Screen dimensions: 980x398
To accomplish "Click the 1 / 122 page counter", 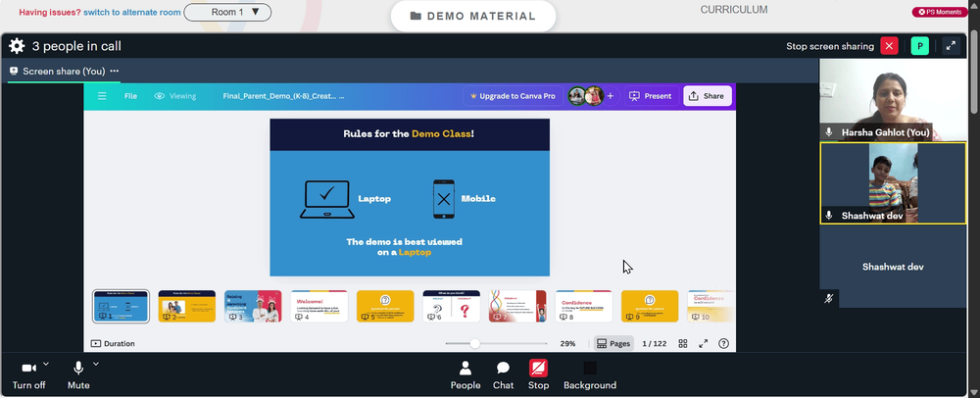I will [x=655, y=344].
